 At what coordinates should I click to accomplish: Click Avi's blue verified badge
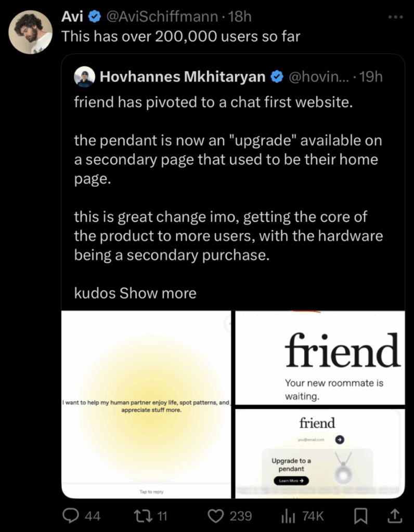[94, 17]
